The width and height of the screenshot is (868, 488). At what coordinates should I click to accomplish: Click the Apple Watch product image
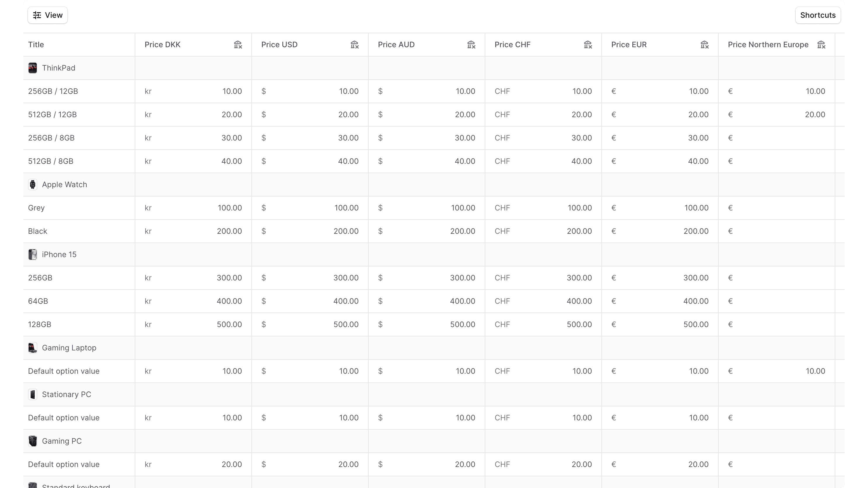pyautogui.click(x=33, y=185)
